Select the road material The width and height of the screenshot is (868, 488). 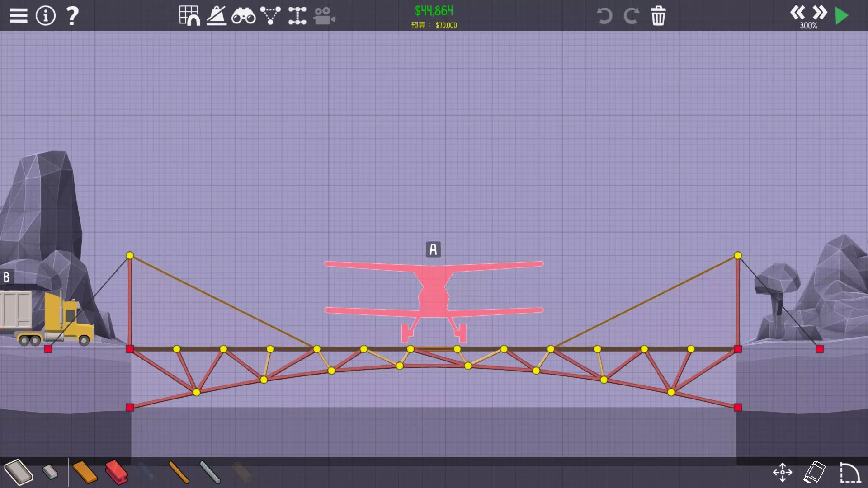19,472
